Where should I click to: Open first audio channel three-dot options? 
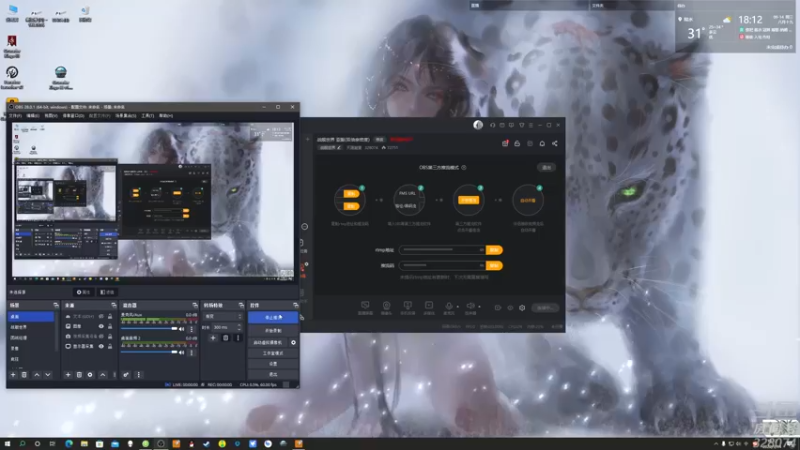click(192, 329)
